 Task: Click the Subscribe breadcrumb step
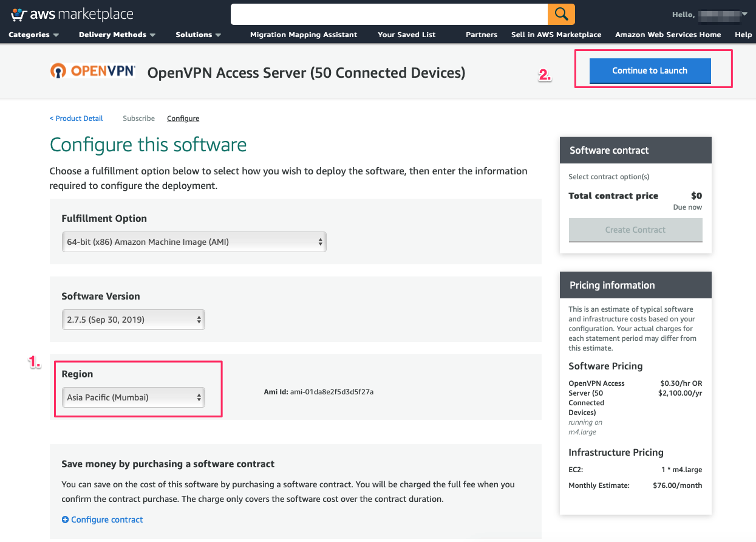[138, 118]
